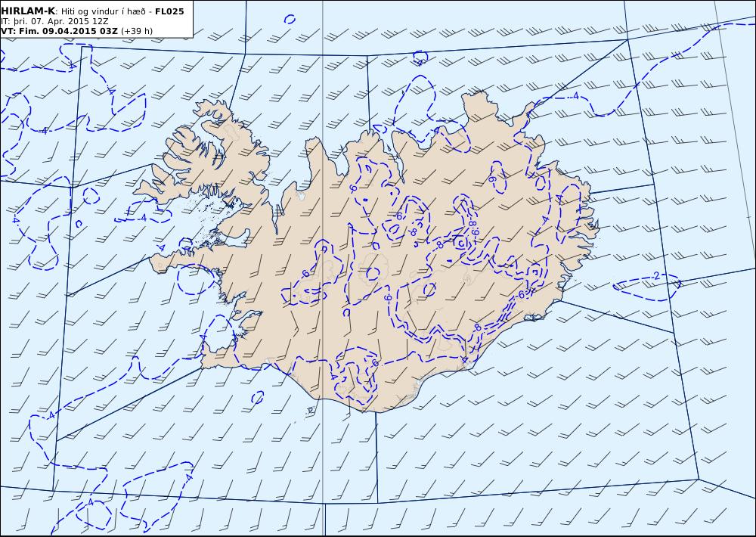Click the 'Hiti og vindur í hæð' caption
The height and width of the screenshot is (537, 756).
click(103, 11)
